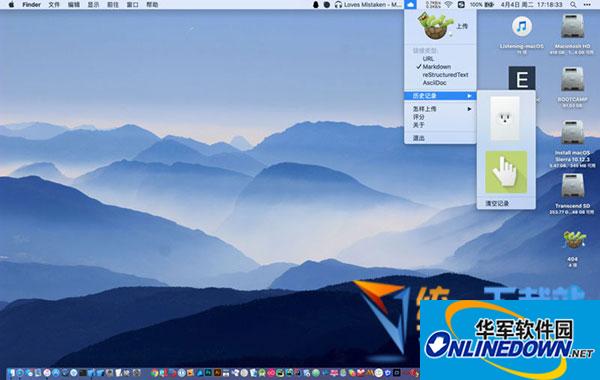Select the Listening-macOS desktop icon

(522, 26)
